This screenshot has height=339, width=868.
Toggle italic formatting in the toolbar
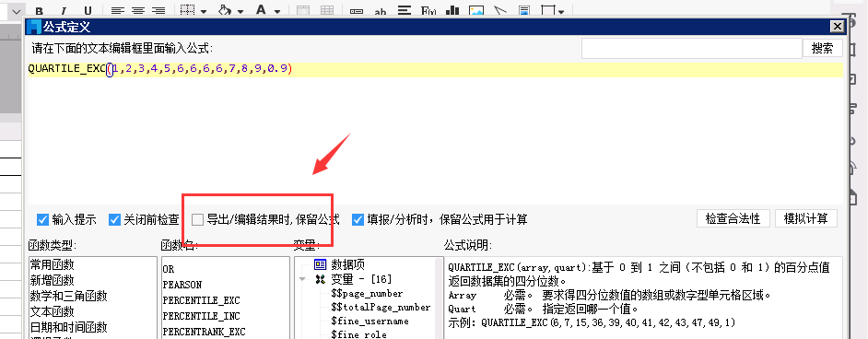coord(63,10)
